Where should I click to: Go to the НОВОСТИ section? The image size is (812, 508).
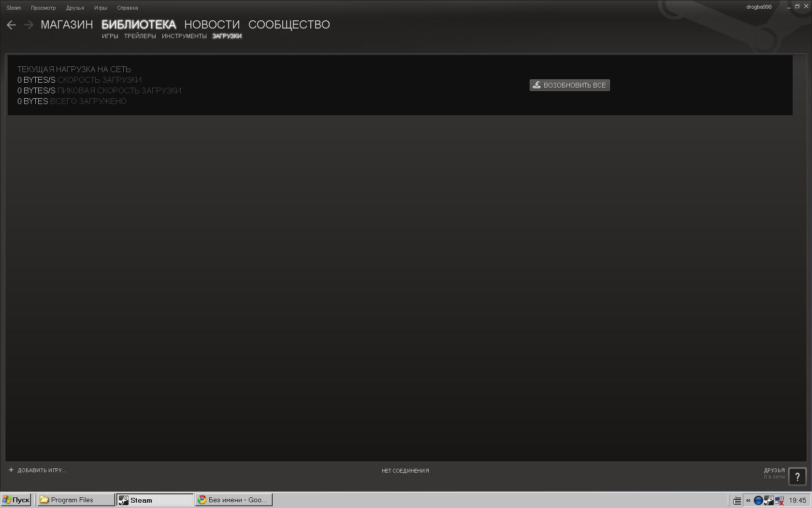click(x=212, y=25)
